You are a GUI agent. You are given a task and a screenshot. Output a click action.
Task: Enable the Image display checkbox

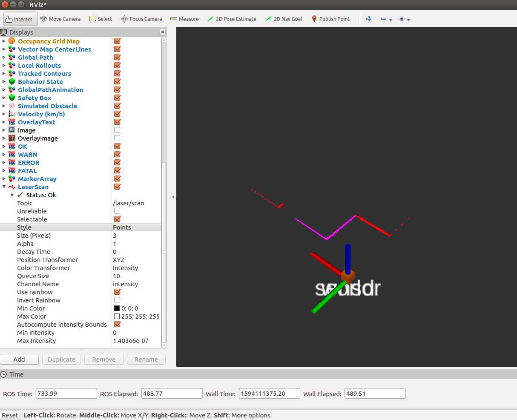117,130
